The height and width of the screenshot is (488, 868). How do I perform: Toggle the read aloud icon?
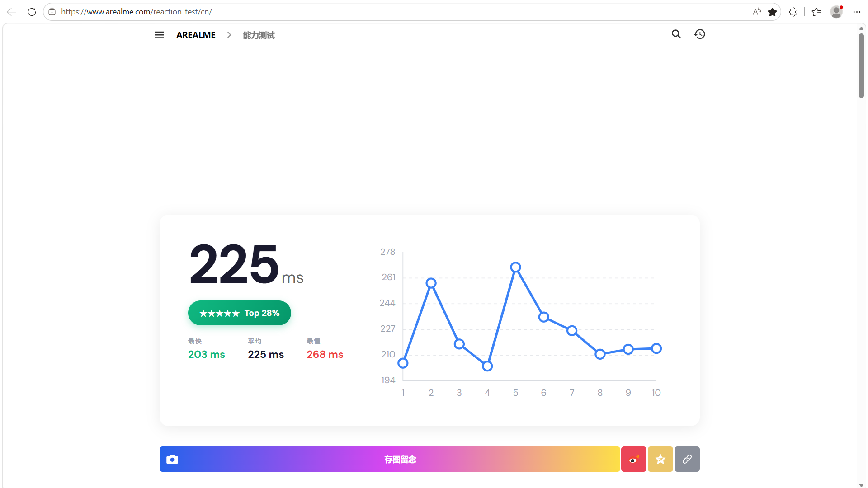pyautogui.click(x=756, y=12)
